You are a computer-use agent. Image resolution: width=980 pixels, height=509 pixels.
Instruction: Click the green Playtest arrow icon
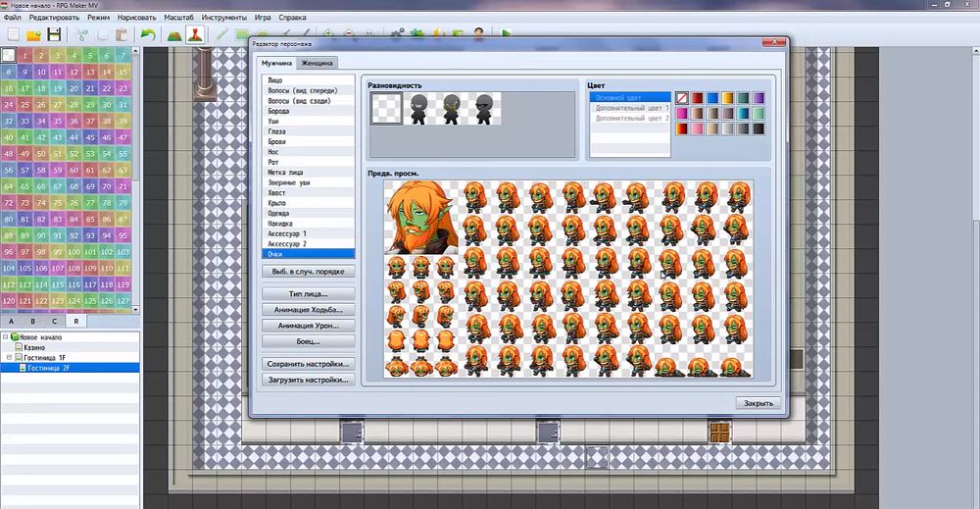506,33
